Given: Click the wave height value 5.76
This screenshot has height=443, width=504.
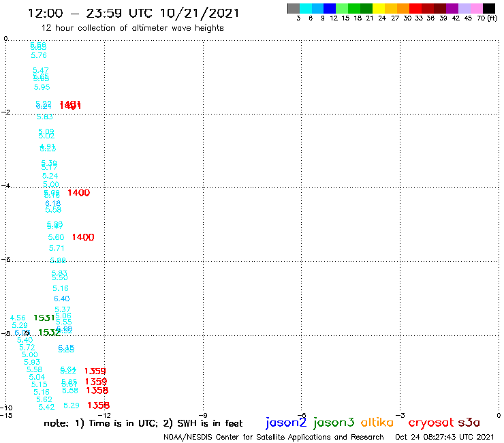Looking at the screenshot, I should tap(39, 55).
